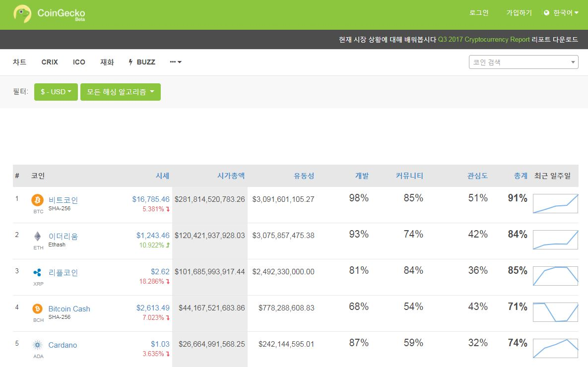The height and width of the screenshot is (367, 588).
Task: Open the 재화 menu item
Action: (107, 62)
